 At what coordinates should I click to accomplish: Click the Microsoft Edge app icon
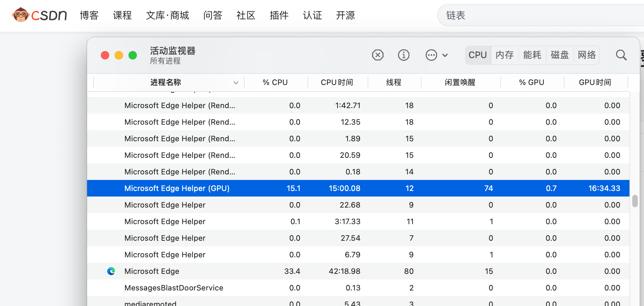pyautogui.click(x=111, y=271)
